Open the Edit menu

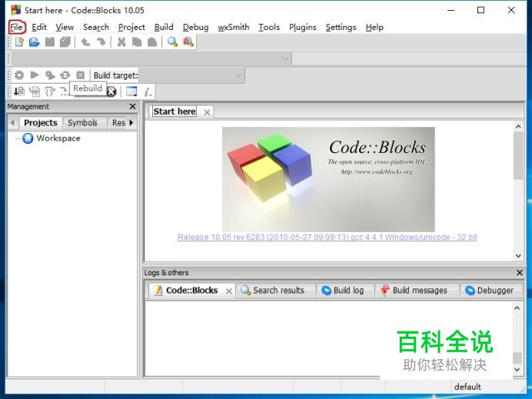39,27
